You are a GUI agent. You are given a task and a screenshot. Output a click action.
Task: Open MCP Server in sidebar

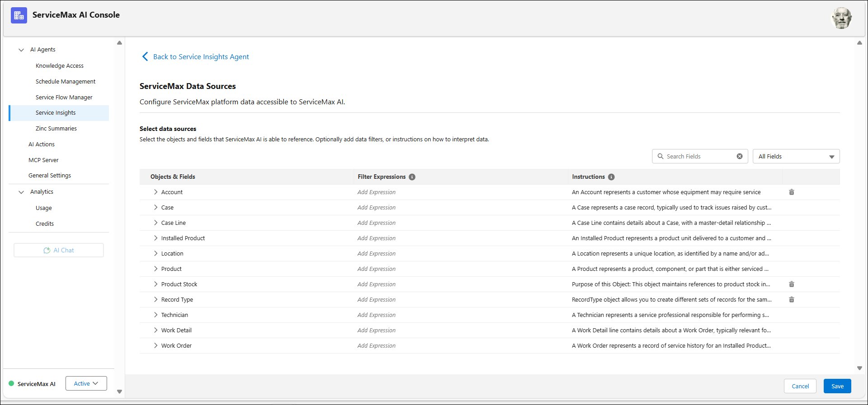click(43, 160)
